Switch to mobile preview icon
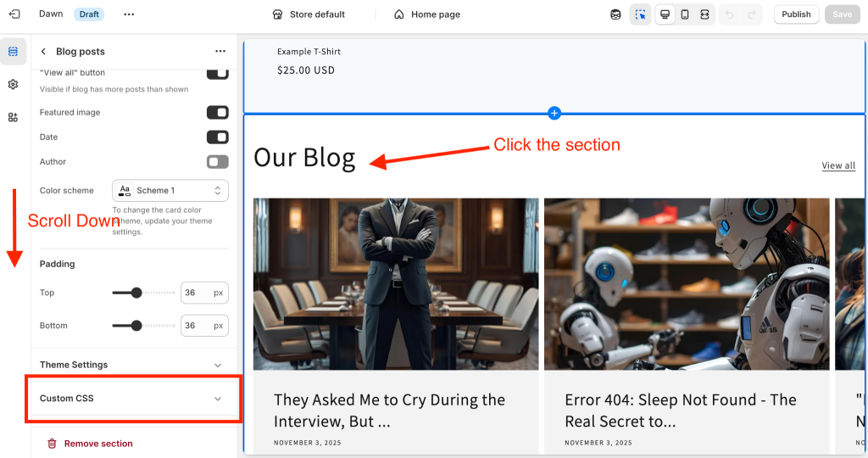Image resolution: width=868 pixels, height=458 pixels. 685,14
